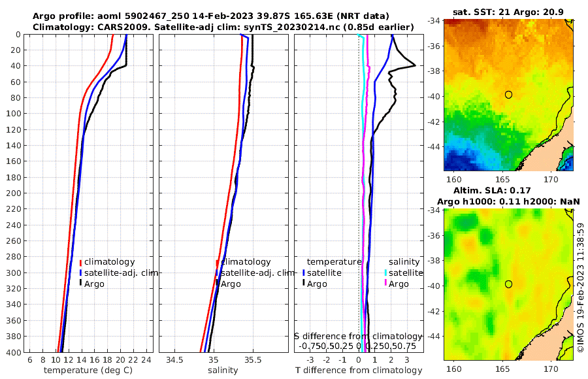Click the magenta Argo salinity swatch in the difference legend
Screen dimensions: 588x379
tap(386, 284)
